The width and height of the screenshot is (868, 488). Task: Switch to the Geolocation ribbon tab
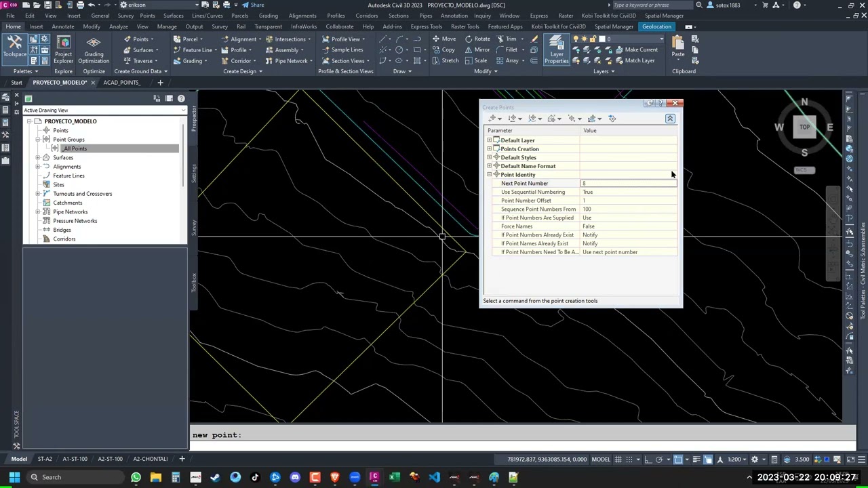tap(656, 26)
